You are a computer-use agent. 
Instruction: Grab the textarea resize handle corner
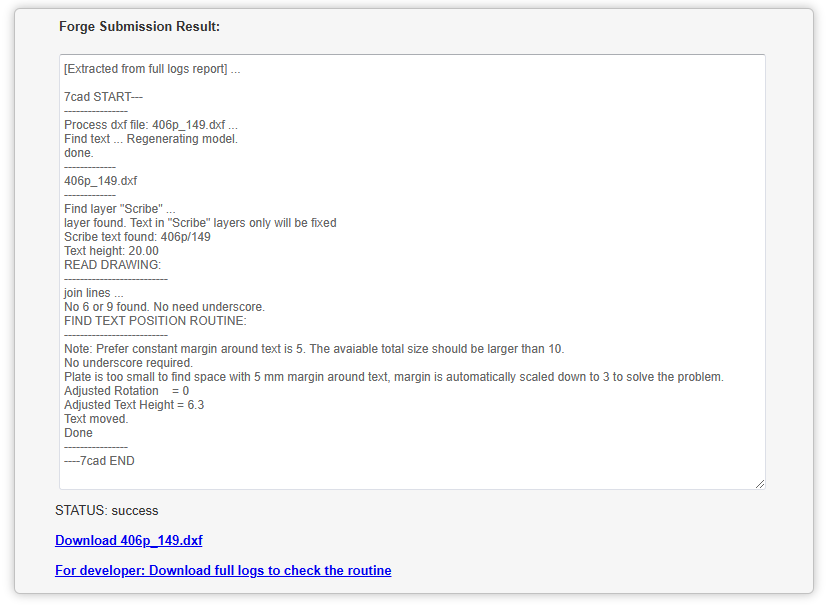760,484
